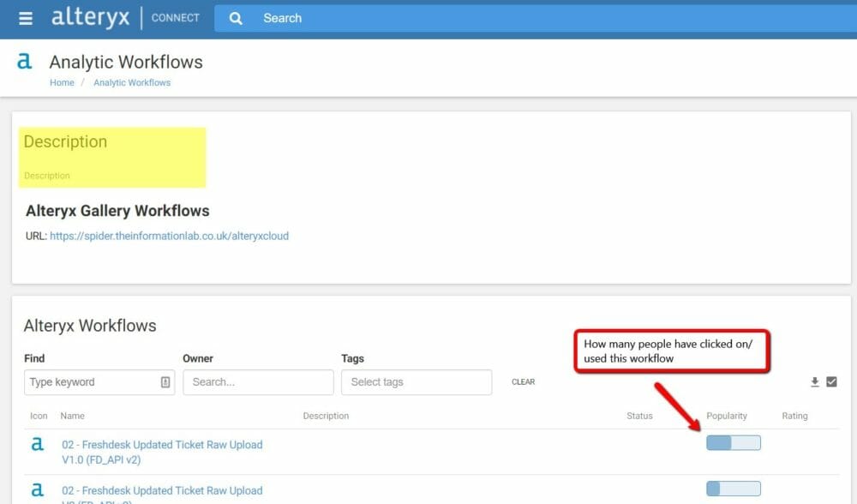Open Analytic Workflows breadcrumb link
Image resolution: width=857 pixels, height=504 pixels.
coord(132,82)
